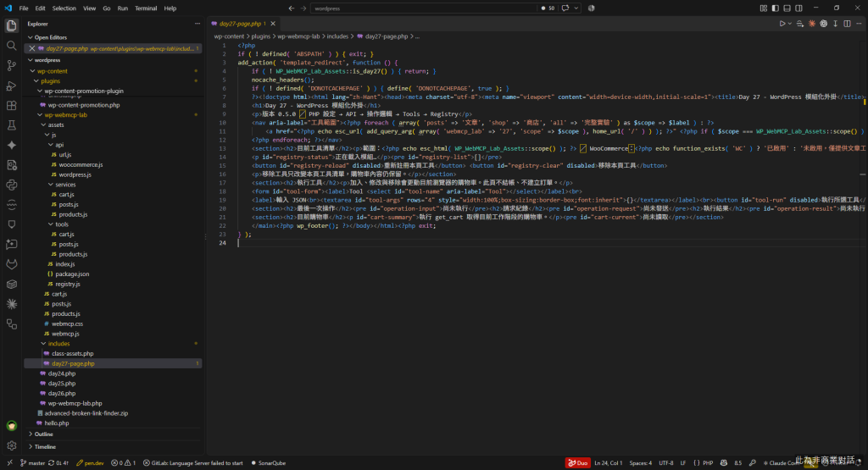
Task: Open webmcp.css in the file tree
Action: (x=67, y=324)
